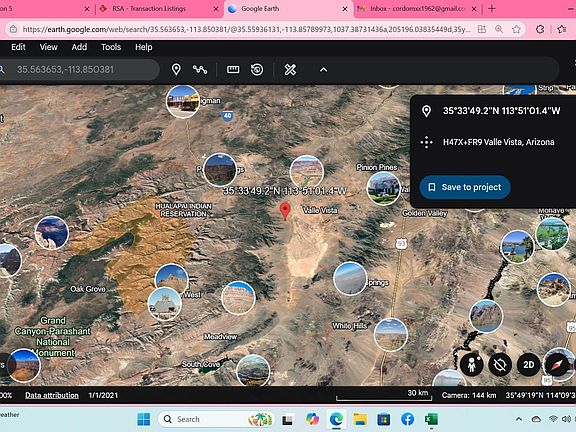This screenshot has width=576, height=432.
Task: Select the draw path or polygon tool
Action: tap(200, 69)
